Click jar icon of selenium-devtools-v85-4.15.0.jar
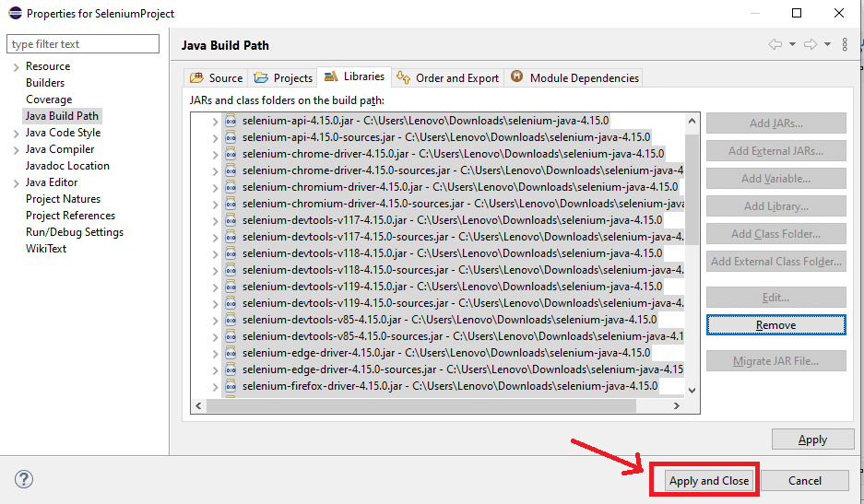864x504 pixels. pos(231,320)
